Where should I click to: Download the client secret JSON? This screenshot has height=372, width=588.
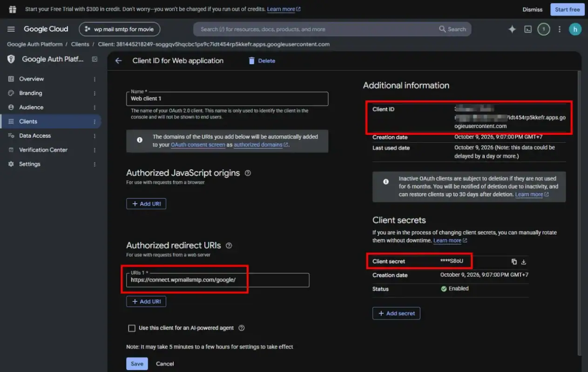tap(524, 261)
